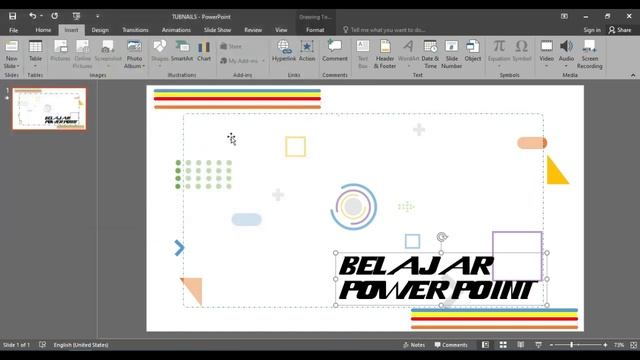Take a Screenshot insert
The image size is (640, 360).
coord(108,54)
